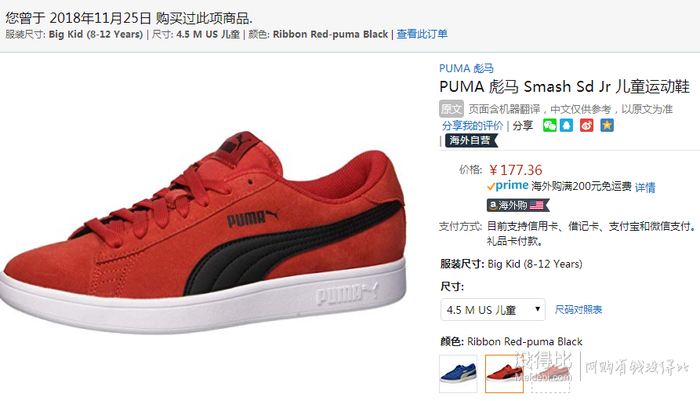Open the PUMA 彪马 brand link
Screen dimensions: 700x401
[467, 68]
